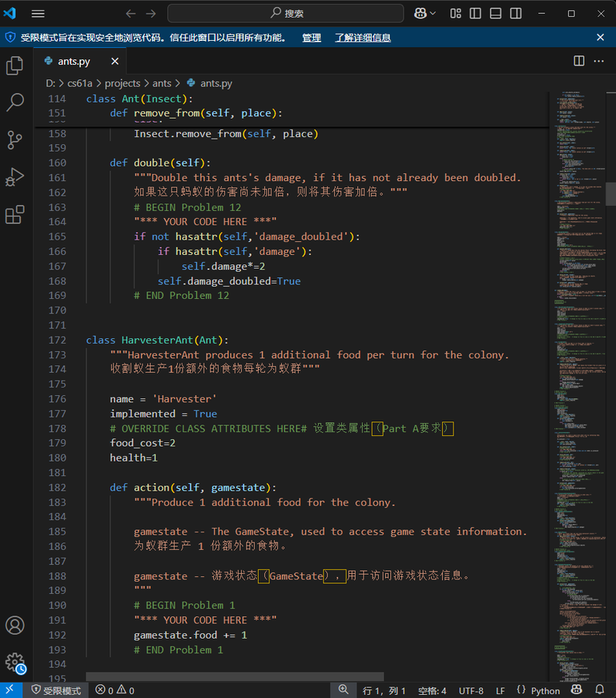The height and width of the screenshot is (698, 616).
Task: Open the Copilot chat icon in title bar
Action: click(x=420, y=13)
